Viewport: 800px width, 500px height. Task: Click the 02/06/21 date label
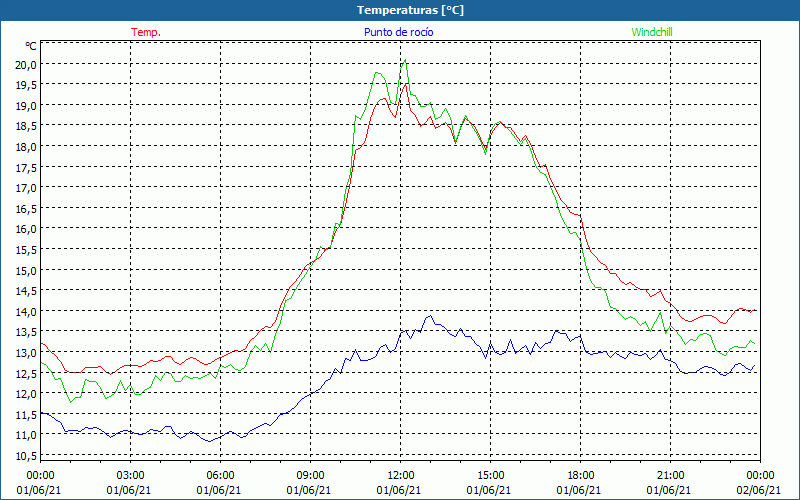pyautogui.click(x=759, y=490)
